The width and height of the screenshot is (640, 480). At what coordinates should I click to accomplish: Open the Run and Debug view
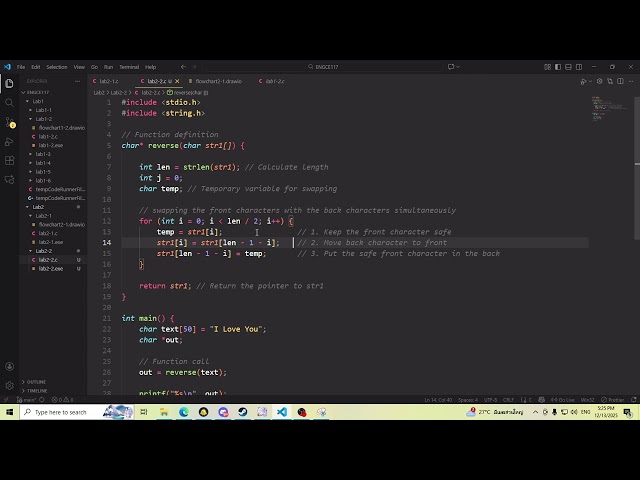9,142
